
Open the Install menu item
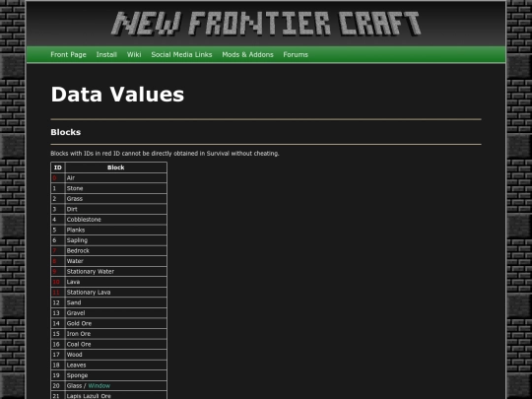click(106, 54)
